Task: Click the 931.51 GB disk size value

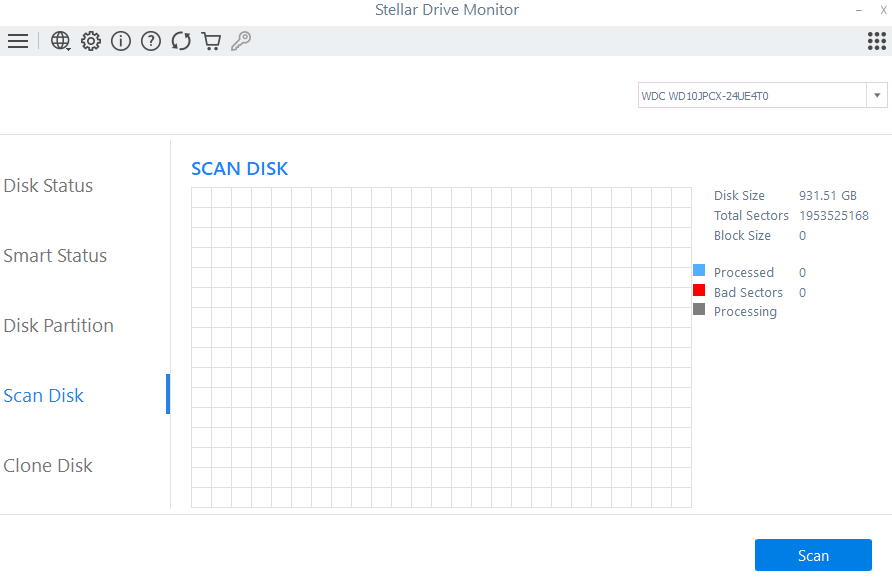Action: coord(828,196)
